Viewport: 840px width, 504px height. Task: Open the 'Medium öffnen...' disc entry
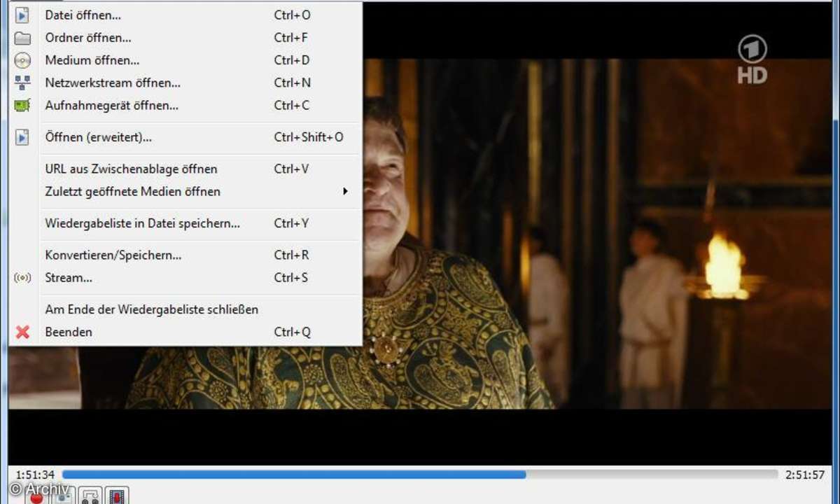tap(185, 60)
